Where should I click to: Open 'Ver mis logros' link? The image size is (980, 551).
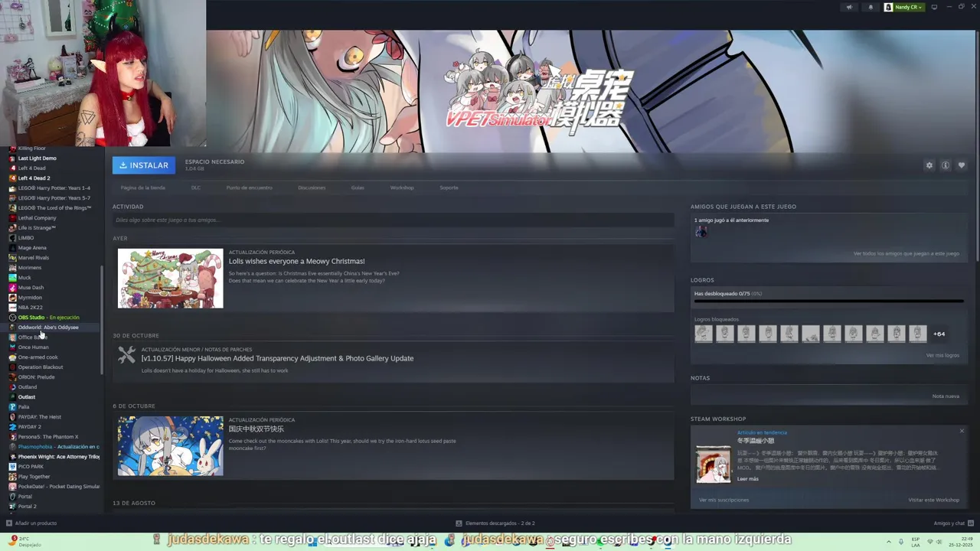(942, 355)
